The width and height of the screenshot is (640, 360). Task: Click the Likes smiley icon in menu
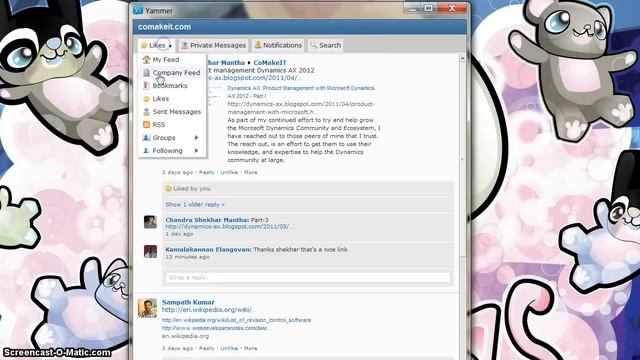146,99
